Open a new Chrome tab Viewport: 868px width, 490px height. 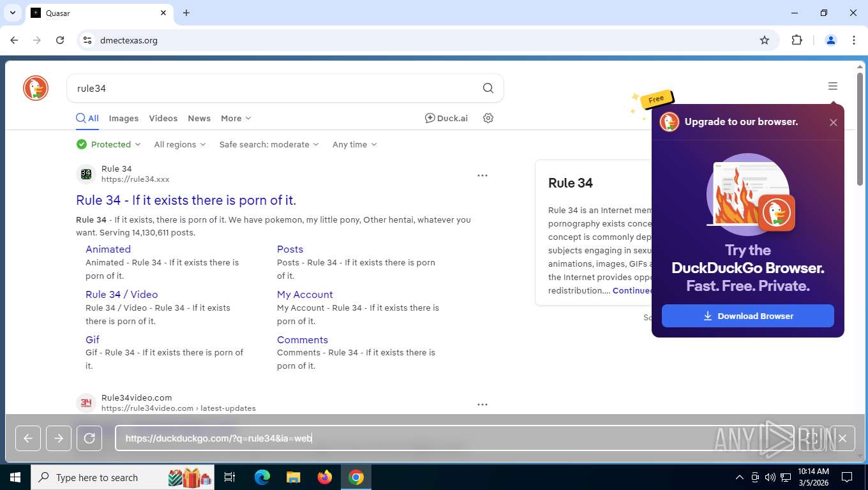pos(186,13)
